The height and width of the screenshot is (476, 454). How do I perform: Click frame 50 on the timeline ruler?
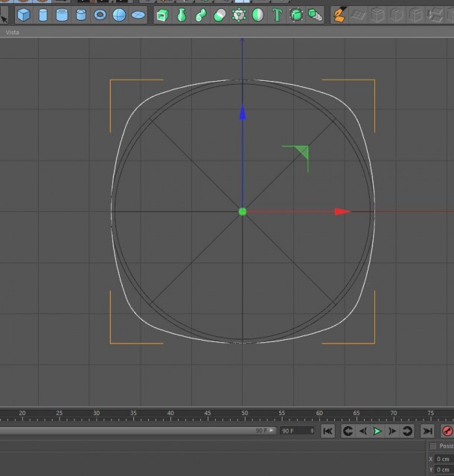point(245,414)
